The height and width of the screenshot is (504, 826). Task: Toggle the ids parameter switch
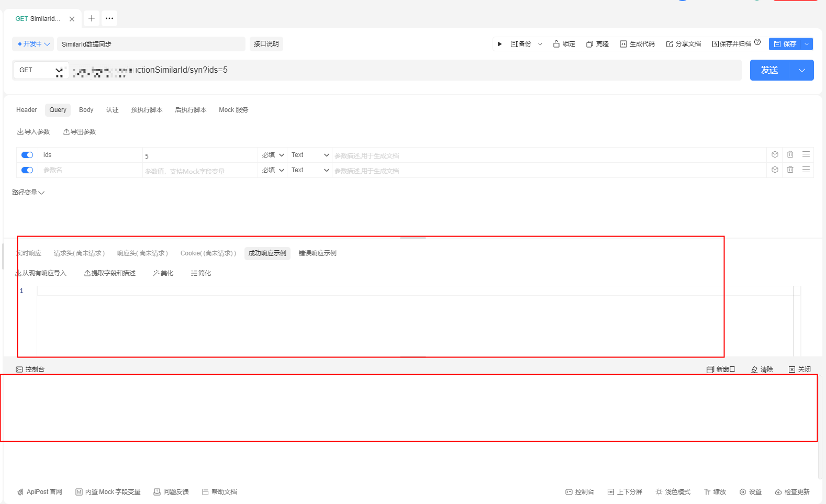point(27,155)
